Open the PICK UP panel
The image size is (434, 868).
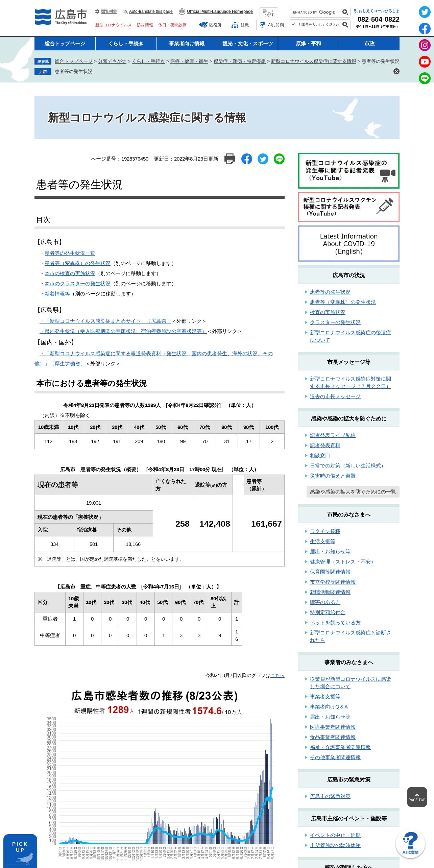click(20, 851)
